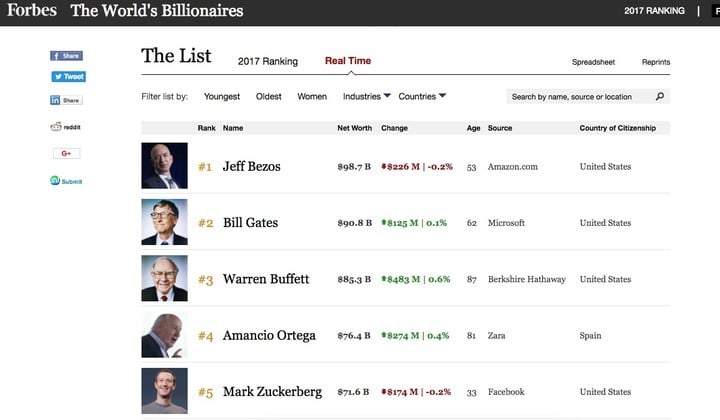Image resolution: width=720 pixels, height=420 pixels.
Task: Click the search by name field
Action: click(x=581, y=96)
